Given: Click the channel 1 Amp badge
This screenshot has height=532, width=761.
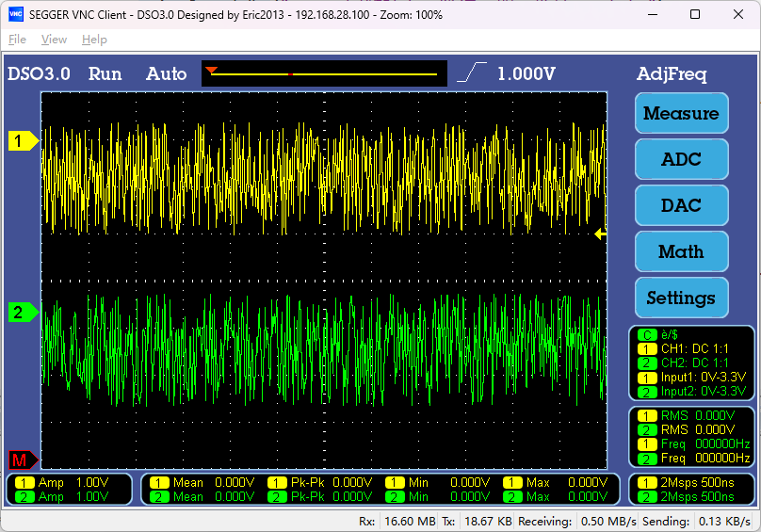Looking at the screenshot, I should pos(25,482).
